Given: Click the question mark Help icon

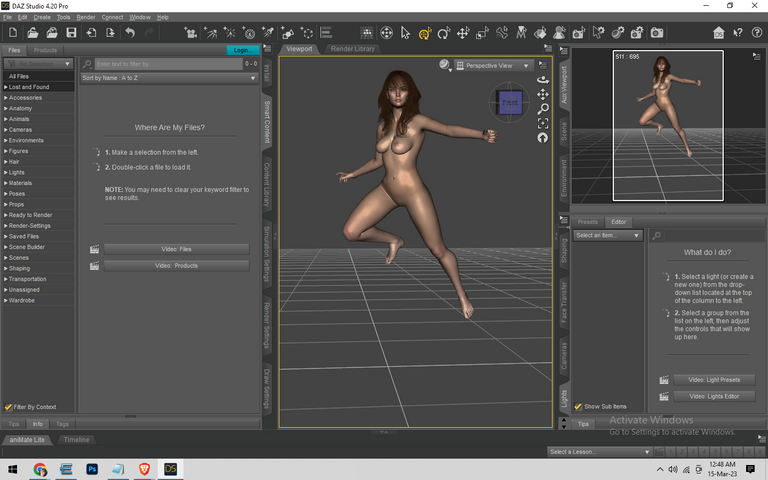Looking at the screenshot, I should point(757,33).
